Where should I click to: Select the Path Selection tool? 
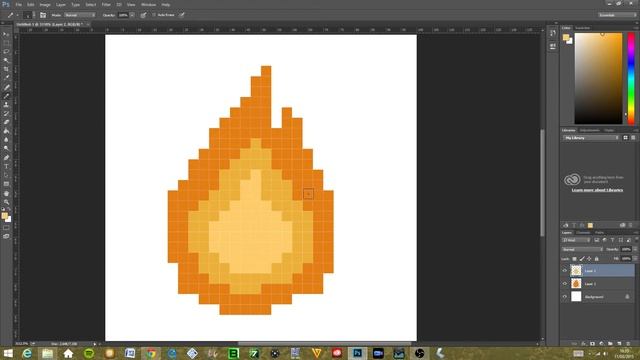click(6, 175)
